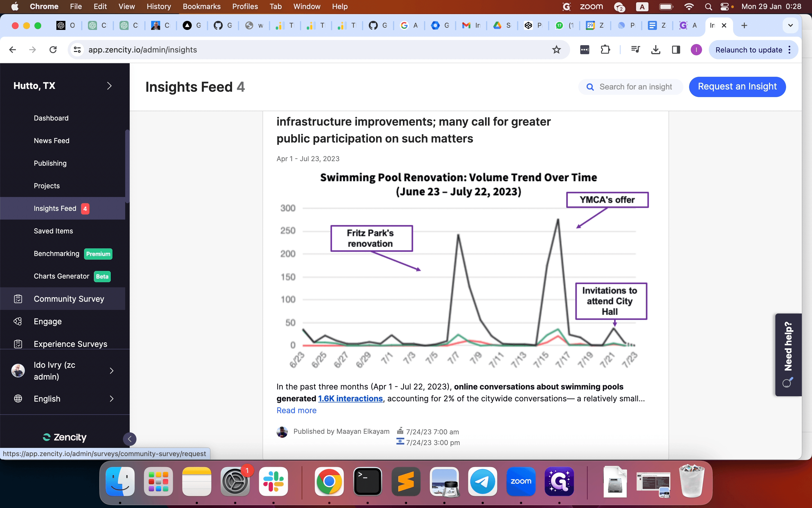Open Google Chrome from the dock
The width and height of the screenshot is (812, 508).
329,481
